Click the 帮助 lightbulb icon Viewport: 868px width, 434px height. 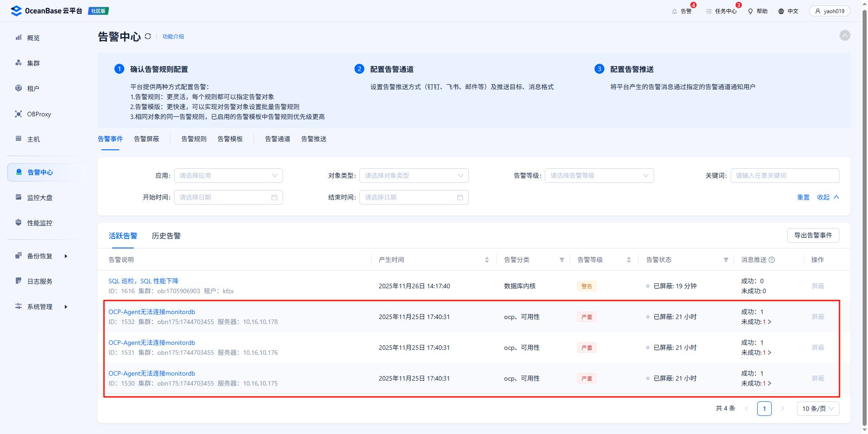click(x=750, y=11)
